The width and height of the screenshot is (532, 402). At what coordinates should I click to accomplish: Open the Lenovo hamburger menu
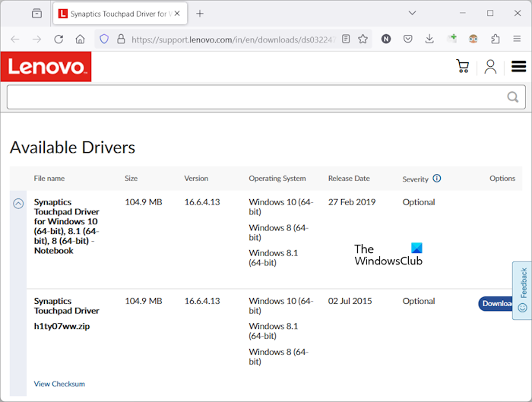(519, 67)
